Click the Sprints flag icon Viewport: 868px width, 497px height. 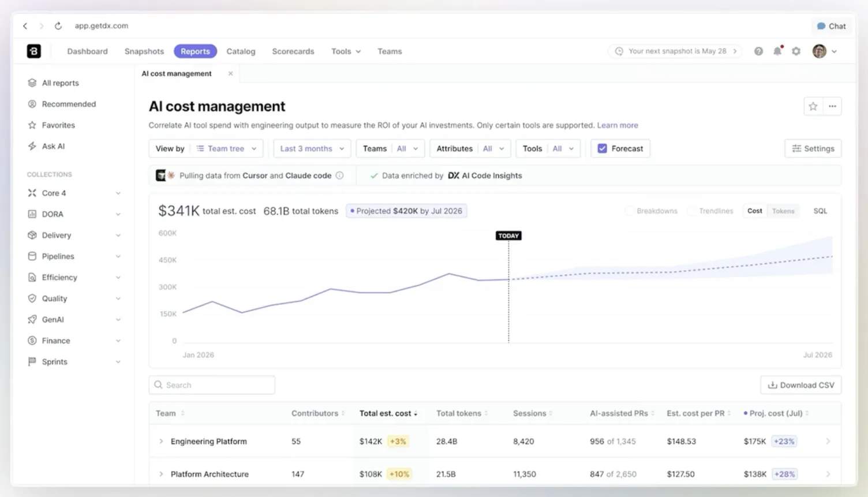32,361
